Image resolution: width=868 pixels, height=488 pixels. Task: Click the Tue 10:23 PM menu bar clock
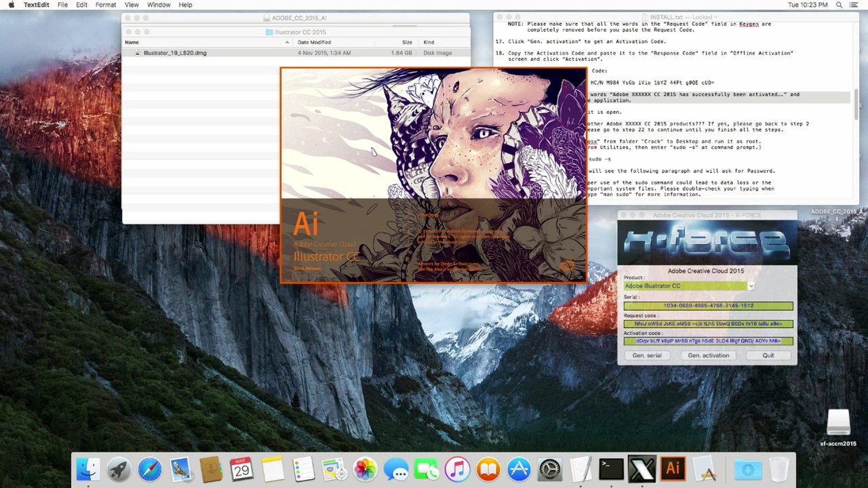click(x=808, y=5)
